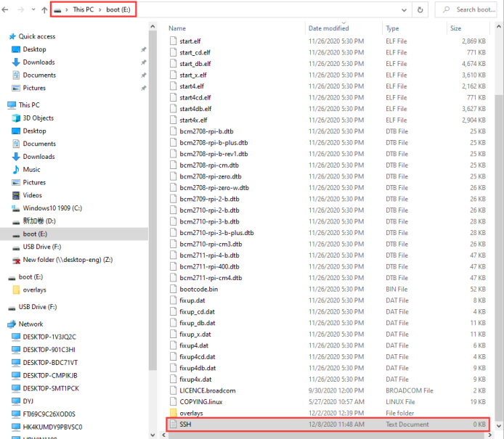Open Videos folder icon
The width and height of the screenshot is (504, 439).
(x=16, y=195)
